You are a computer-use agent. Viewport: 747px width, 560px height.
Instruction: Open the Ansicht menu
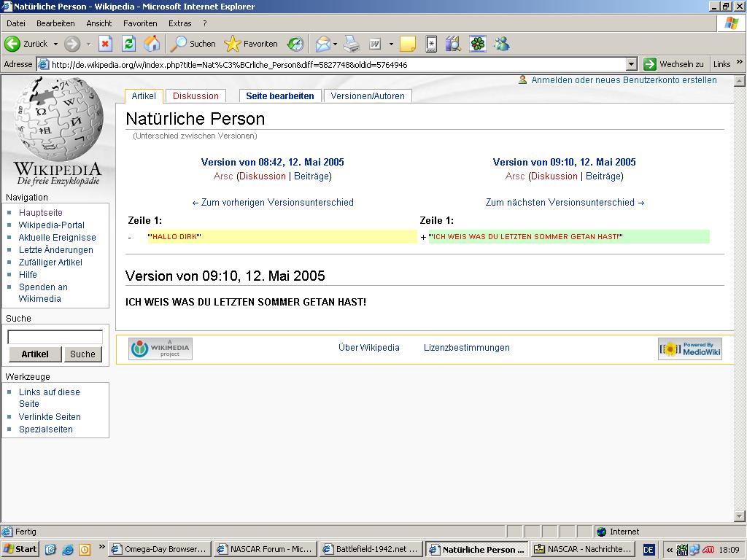coord(98,23)
